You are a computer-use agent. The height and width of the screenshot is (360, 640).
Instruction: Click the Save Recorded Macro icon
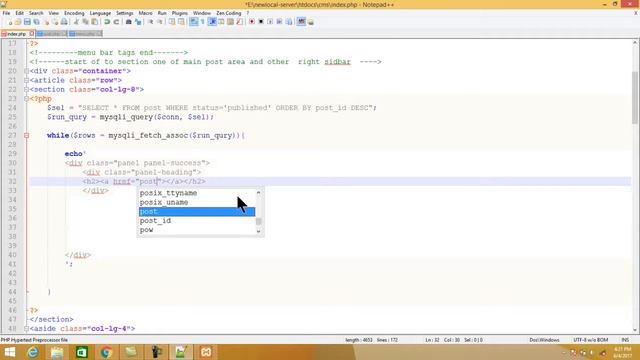click(x=289, y=22)
